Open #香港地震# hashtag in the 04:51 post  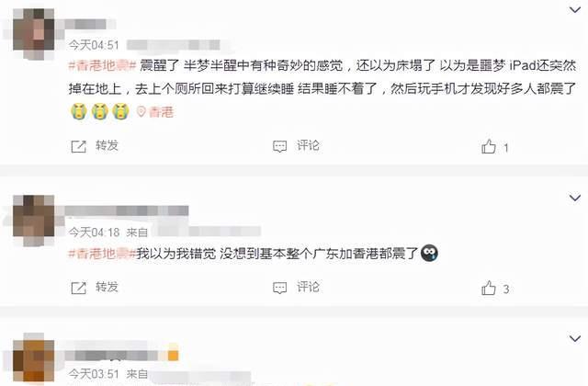pos(102,66)
